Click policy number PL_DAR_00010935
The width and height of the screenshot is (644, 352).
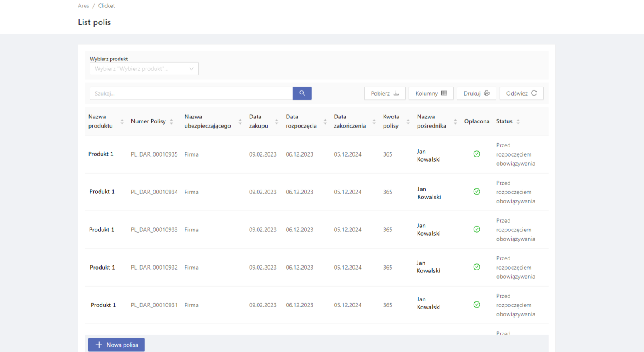[x=154, y=154]
